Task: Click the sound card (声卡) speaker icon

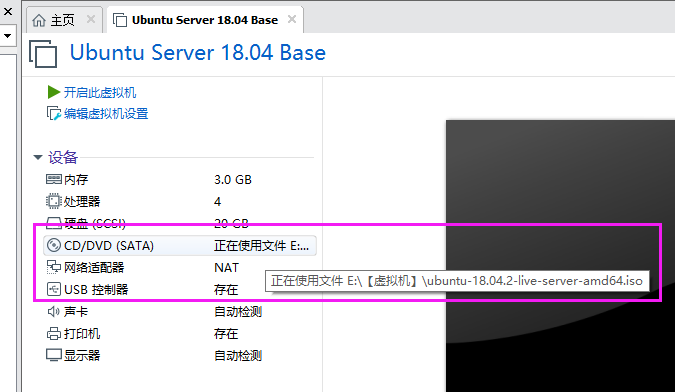Action: 54,311
